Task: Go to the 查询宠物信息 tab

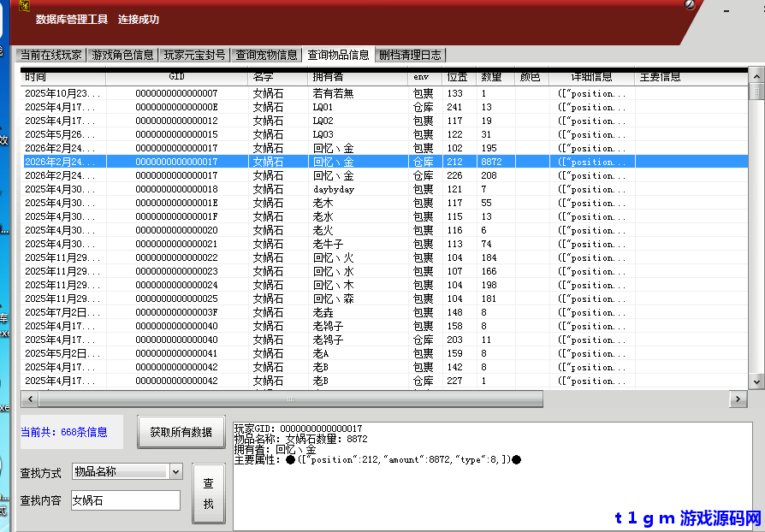Action: (x=267, y=55)
